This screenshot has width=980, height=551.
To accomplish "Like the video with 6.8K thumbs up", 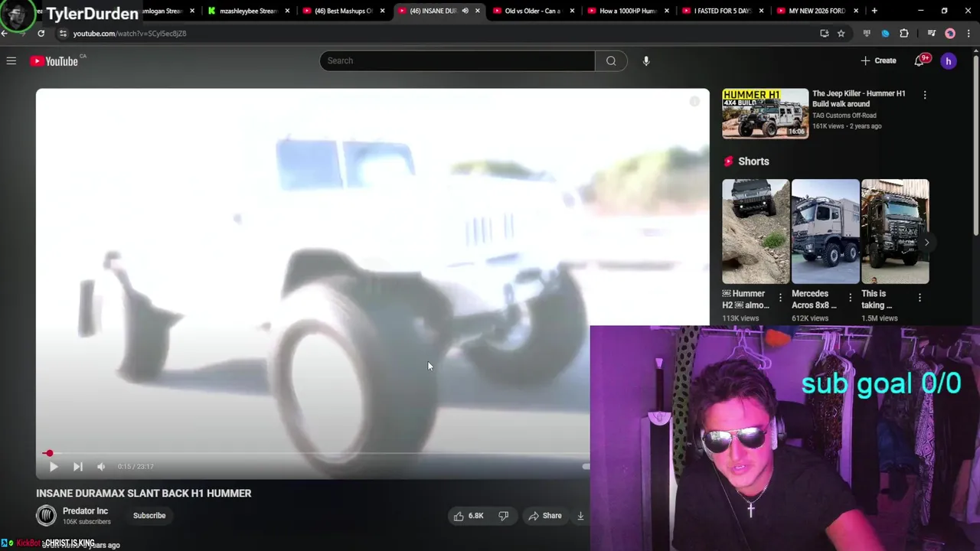I will pos(468,516).
